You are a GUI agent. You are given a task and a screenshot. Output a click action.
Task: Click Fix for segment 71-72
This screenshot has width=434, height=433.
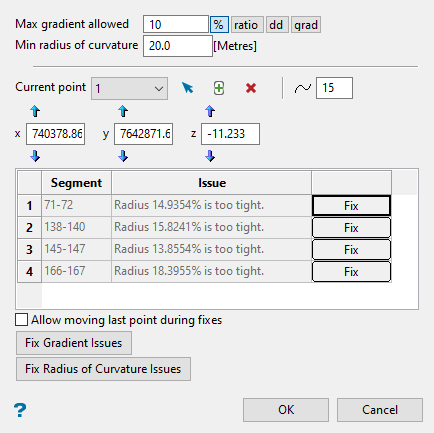(x=351, y=206)
